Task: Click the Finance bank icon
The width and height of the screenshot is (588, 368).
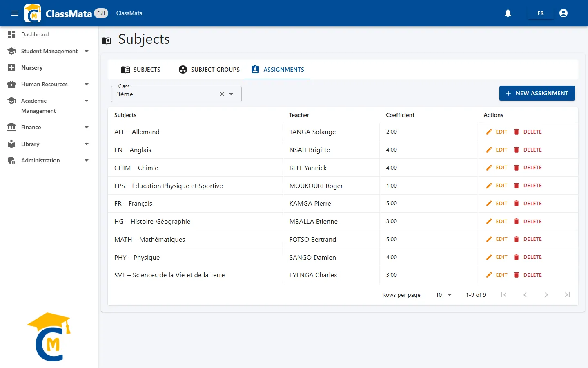Action: (11, 127)
